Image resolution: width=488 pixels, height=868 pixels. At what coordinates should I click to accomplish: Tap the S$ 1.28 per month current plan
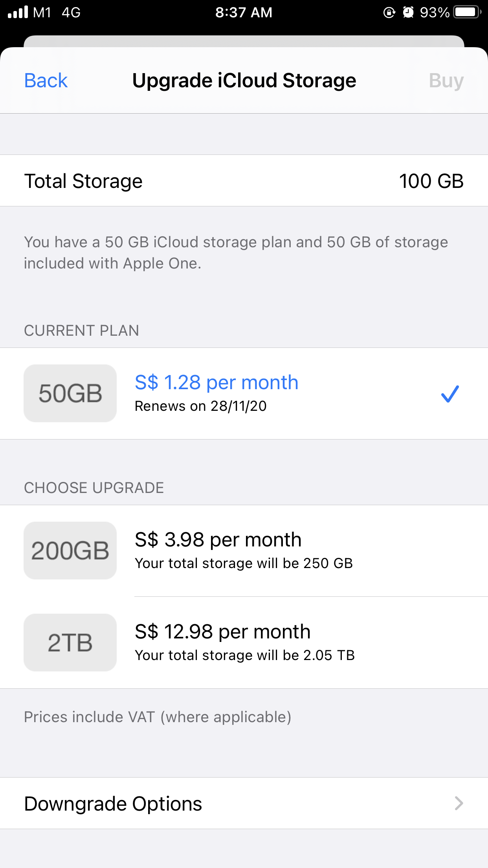point(216,382)
